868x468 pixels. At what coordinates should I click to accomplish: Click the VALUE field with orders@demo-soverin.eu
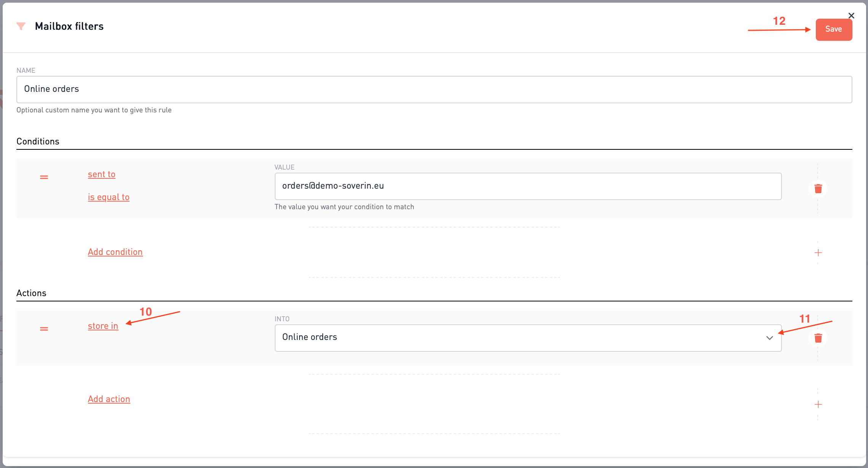pyautogui.click(x=528, y=186)
